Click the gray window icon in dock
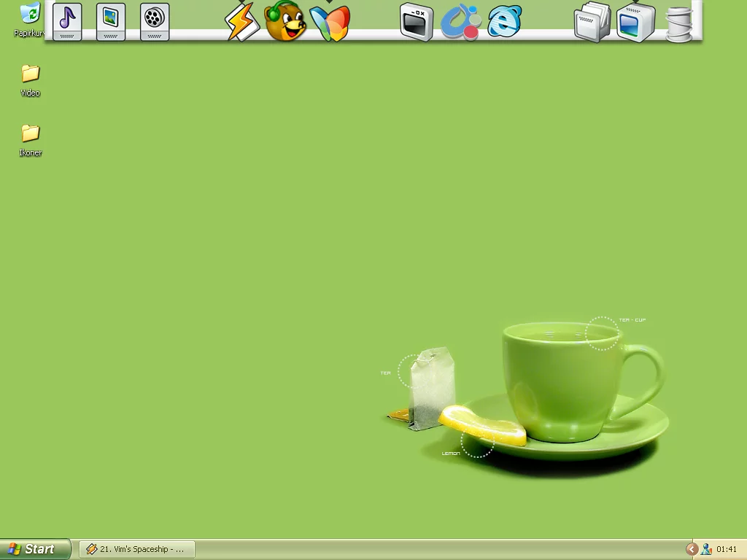Screen dimensions: 747x560 417,22
